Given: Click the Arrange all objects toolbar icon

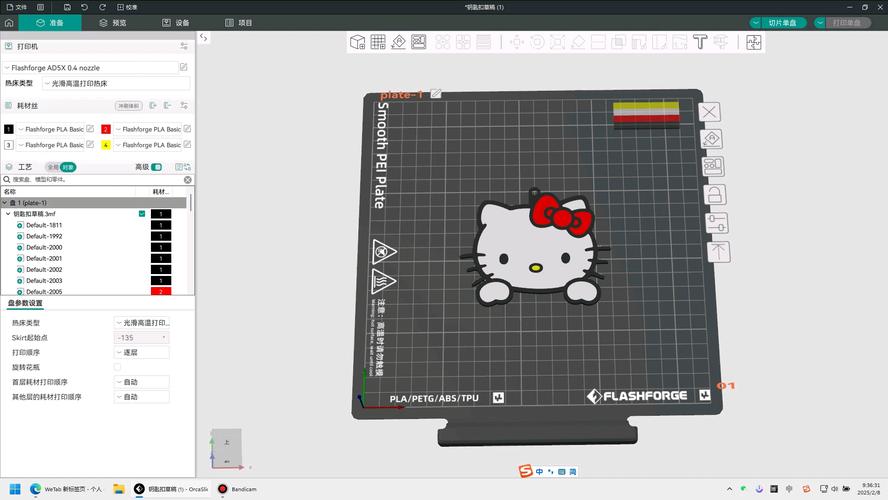Looking at the screenshot, I should (x=419, y=42).
